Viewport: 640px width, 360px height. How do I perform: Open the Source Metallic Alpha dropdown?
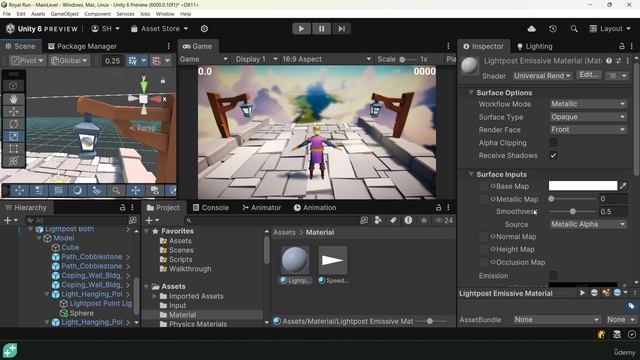(x=588, y=224)
